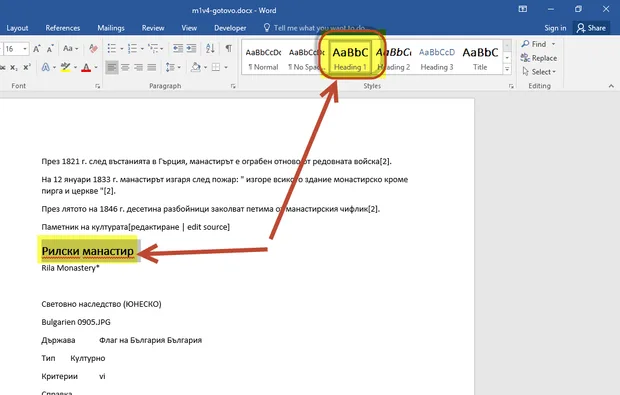This screenshot has height=395, width=620.
Task: Open font color dropdown arrow
Action: click(96, 68)
